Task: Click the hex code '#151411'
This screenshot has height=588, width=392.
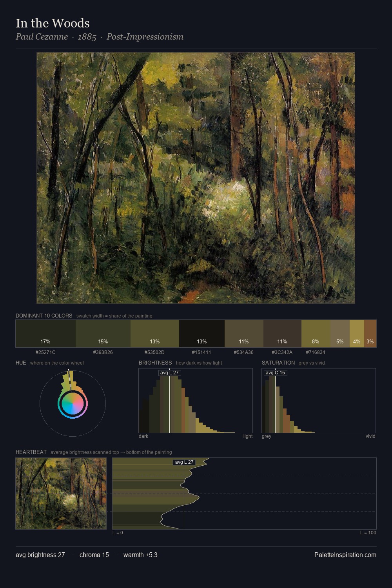Action: [201, 352]
